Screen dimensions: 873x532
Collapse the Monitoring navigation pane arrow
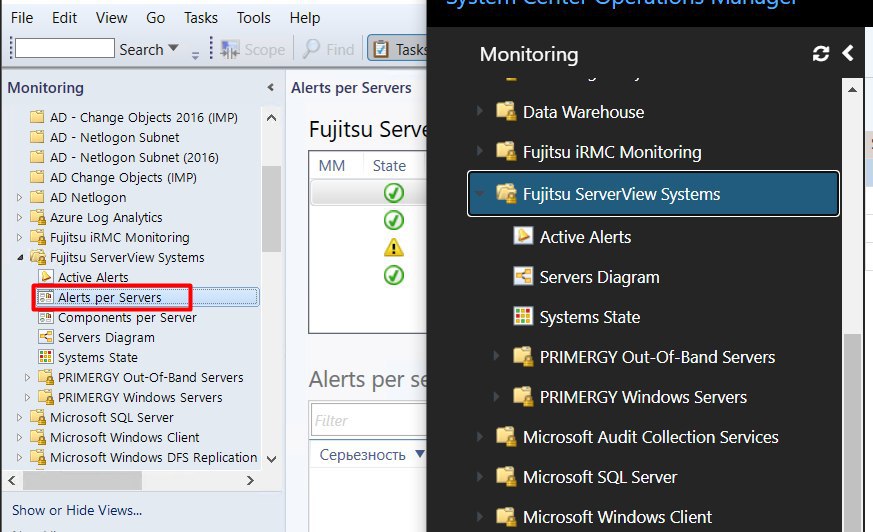tap(271, 87)
